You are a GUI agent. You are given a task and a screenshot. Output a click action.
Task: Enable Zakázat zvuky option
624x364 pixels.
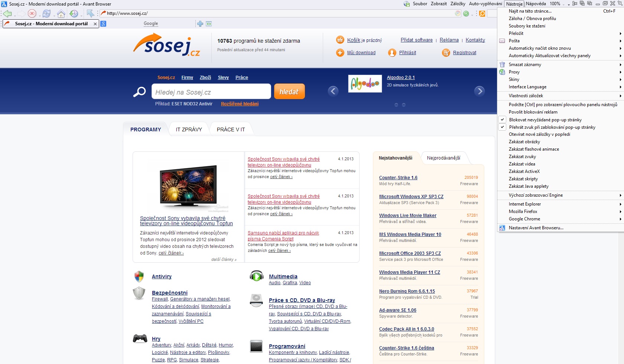(560, 157)
